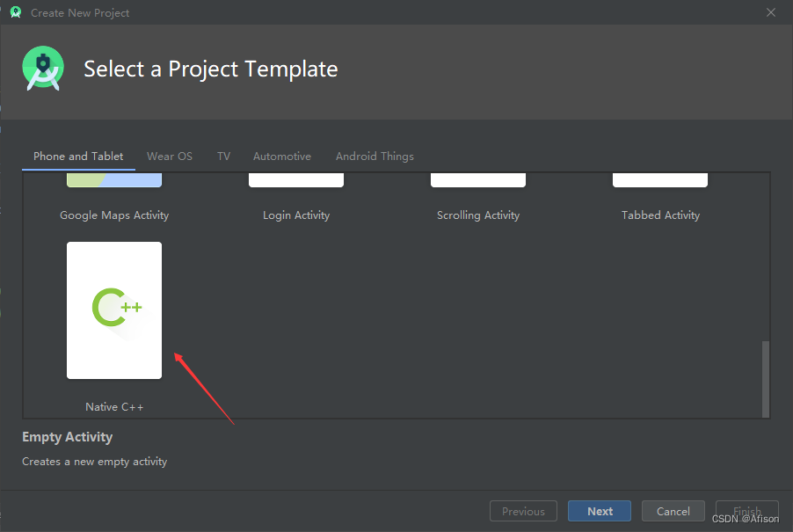Switch to the Phone and Tablet tab
Screen dimensions: 793x532
(78, 157)
